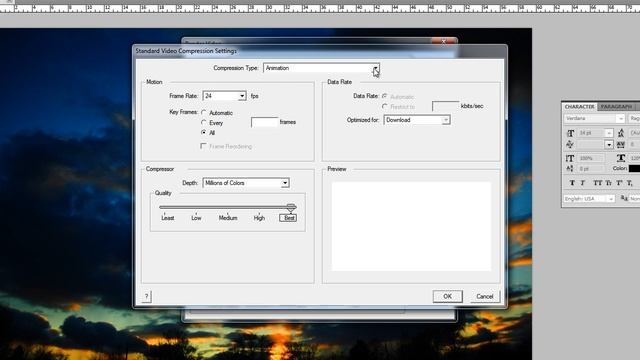Viewport: 640px width, 360px height.
Task: Click the kerning icon in Character panel
Action: tap(570, 144)
